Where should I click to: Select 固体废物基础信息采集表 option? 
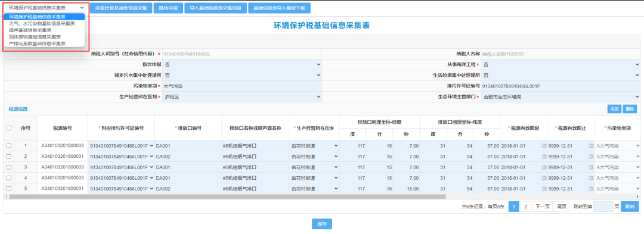click(x=44, y=36)
